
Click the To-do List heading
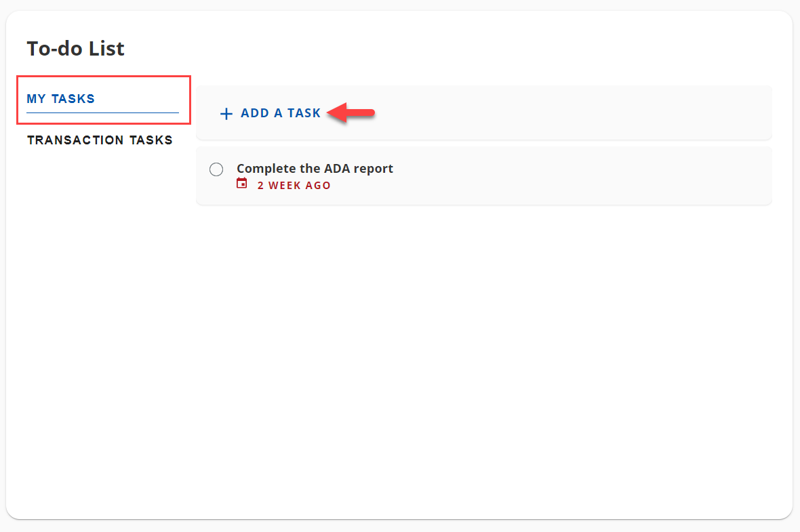pos(75,48)
